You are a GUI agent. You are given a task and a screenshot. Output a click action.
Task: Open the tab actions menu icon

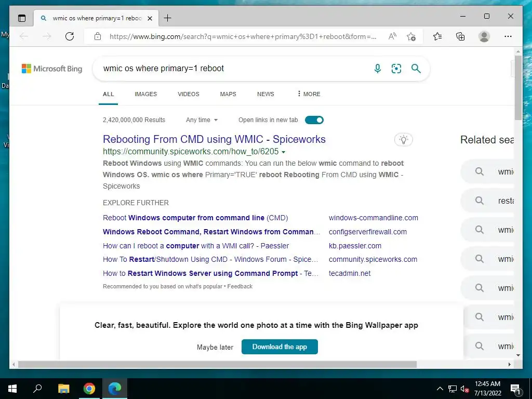22,18
